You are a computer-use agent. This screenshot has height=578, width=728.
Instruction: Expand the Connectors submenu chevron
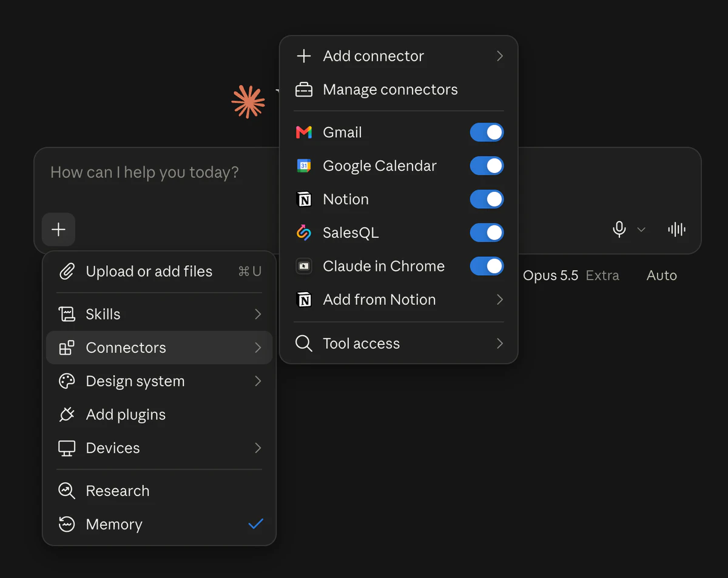[x=258, y=348]
